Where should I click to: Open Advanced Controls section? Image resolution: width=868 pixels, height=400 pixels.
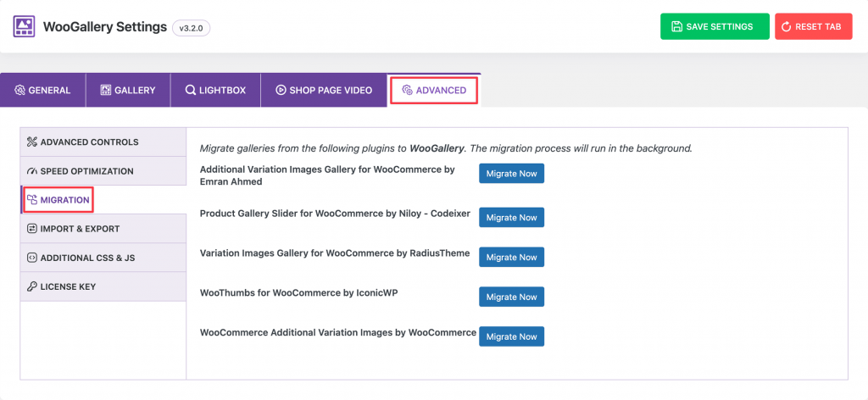point(103,142)
